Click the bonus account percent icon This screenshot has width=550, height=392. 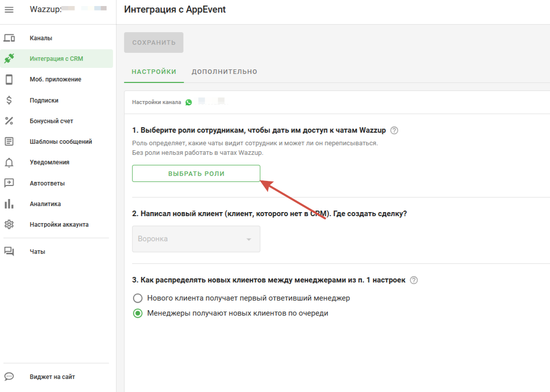(x=9, y=121)
